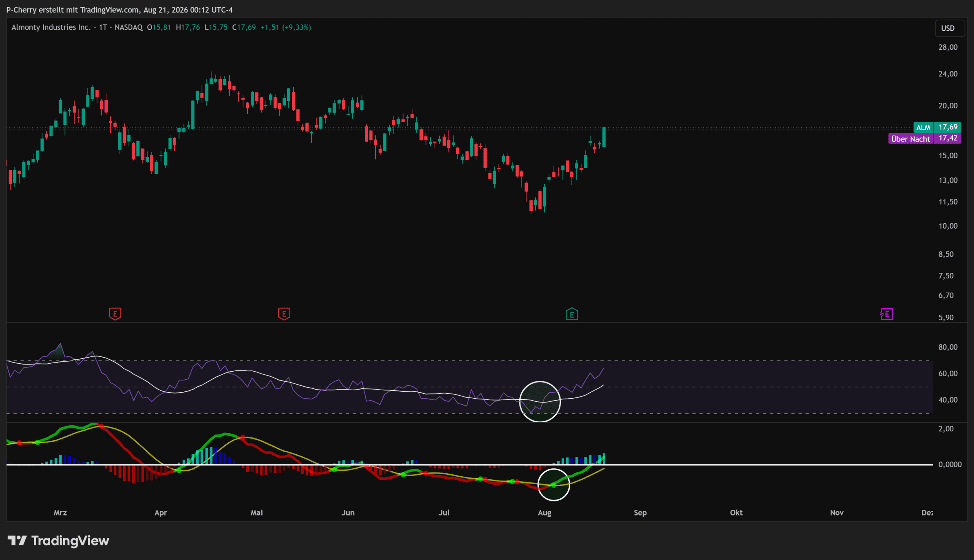Click the 28,00 price axis label

pyautogui.click(x=948, y=47)
